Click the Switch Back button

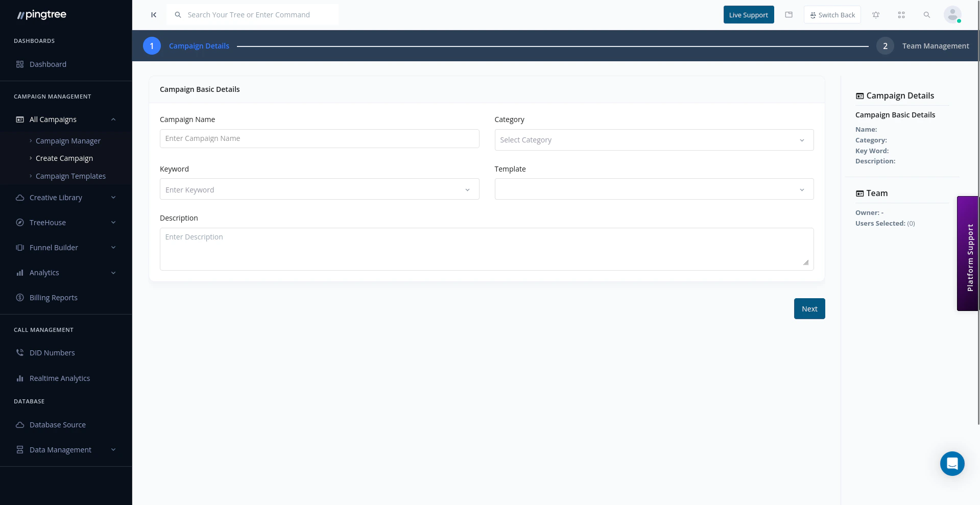tap(832, 15)
